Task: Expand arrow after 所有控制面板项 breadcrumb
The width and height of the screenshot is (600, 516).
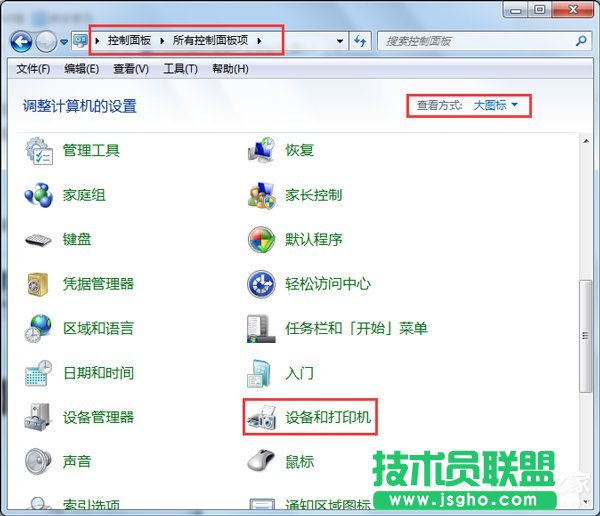Action: click(x=259, y=41)
